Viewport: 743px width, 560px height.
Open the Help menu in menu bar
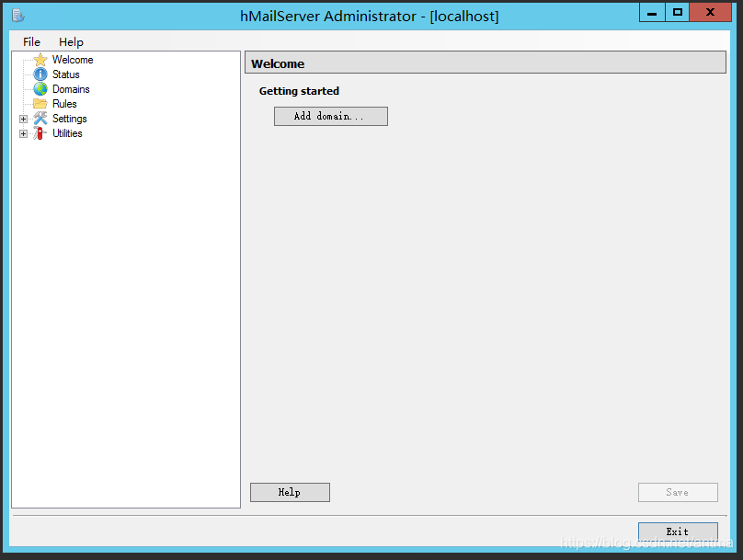(x=71, y=41)
